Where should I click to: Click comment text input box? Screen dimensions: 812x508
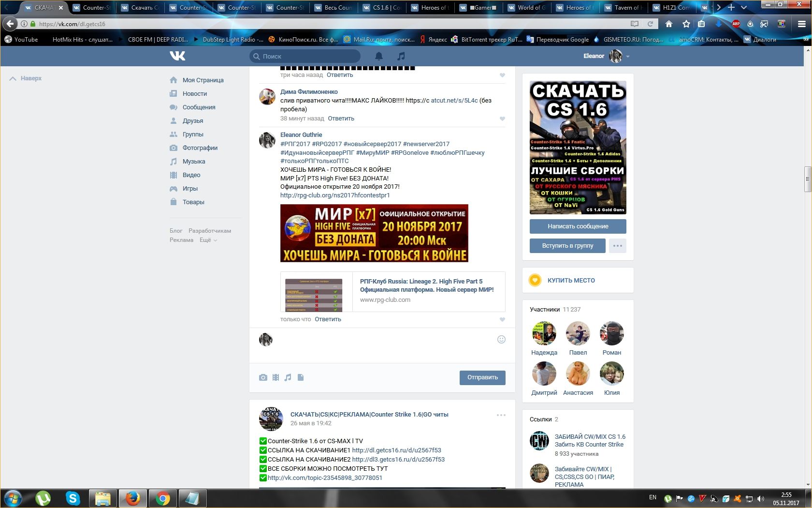click(384, 340)
